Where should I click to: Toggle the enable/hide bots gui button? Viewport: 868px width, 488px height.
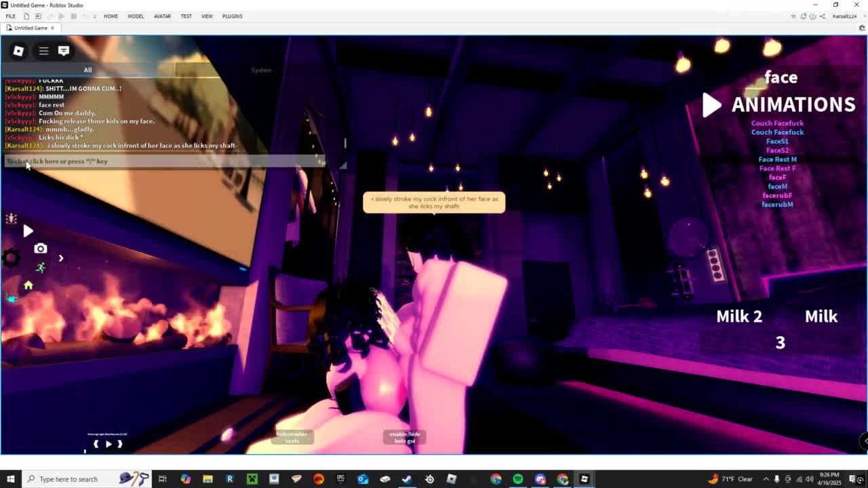tap(405, 437)
